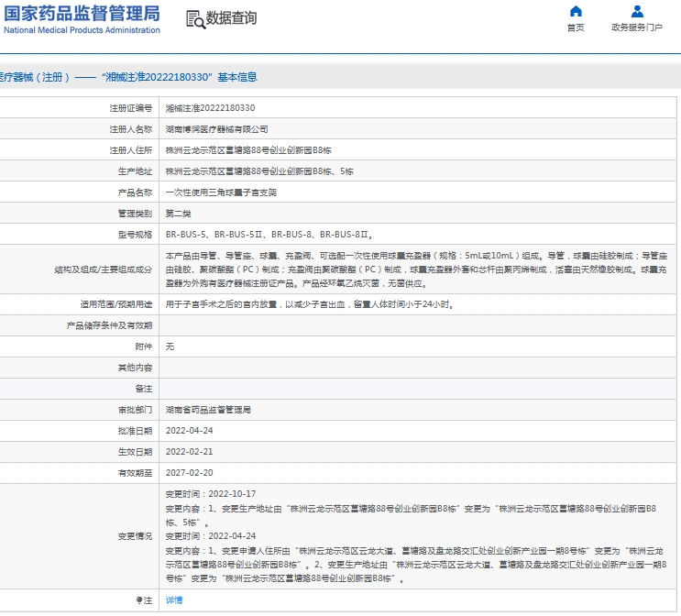Click 变更时间：2022-04-24 line
Viewport: 681px width, 616px height.
[211, 536]
